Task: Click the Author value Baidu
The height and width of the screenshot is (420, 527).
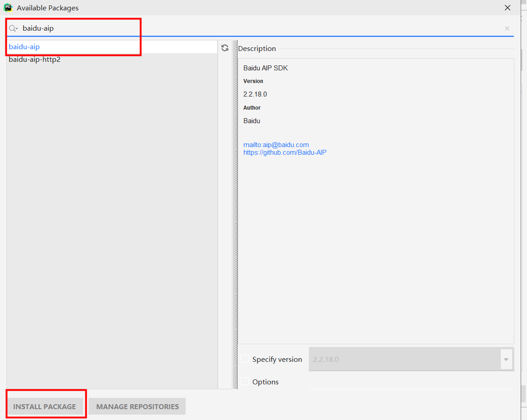Action: click(252, 121)
